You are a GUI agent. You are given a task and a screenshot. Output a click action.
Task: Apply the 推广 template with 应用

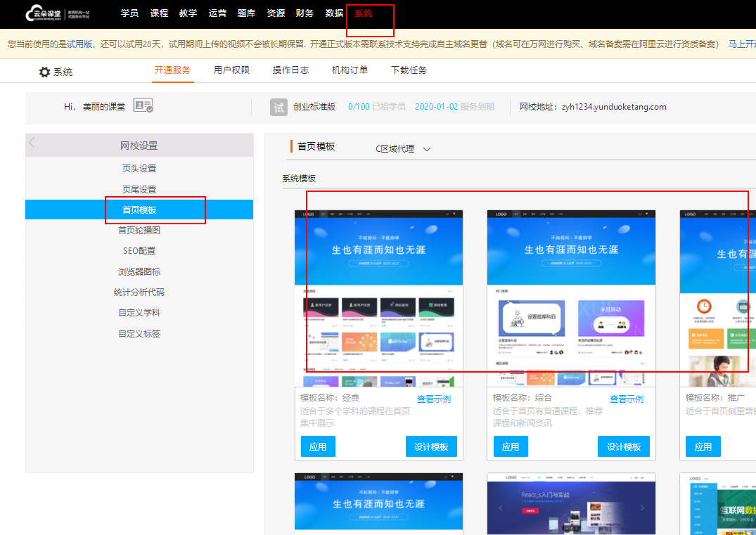coord(703,447)
